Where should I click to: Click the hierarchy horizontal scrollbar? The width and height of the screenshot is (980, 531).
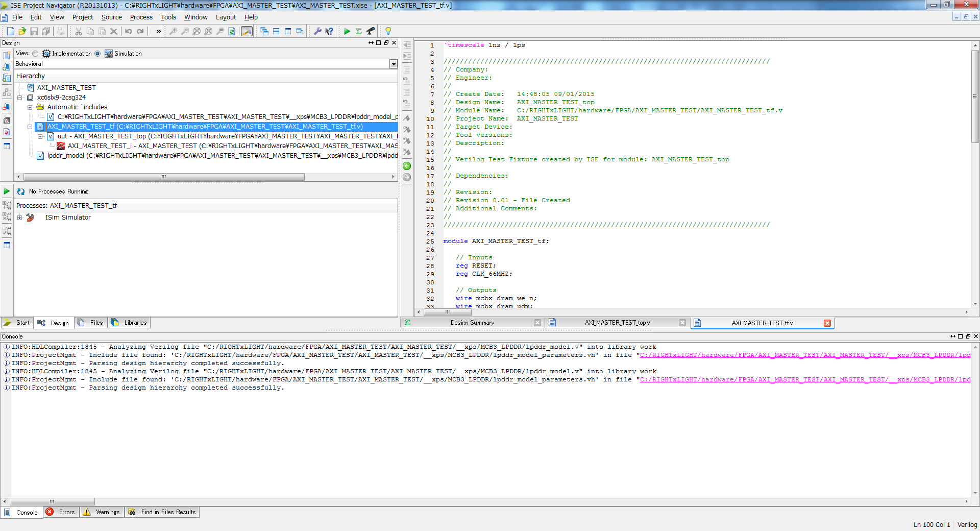coord(163,177)
